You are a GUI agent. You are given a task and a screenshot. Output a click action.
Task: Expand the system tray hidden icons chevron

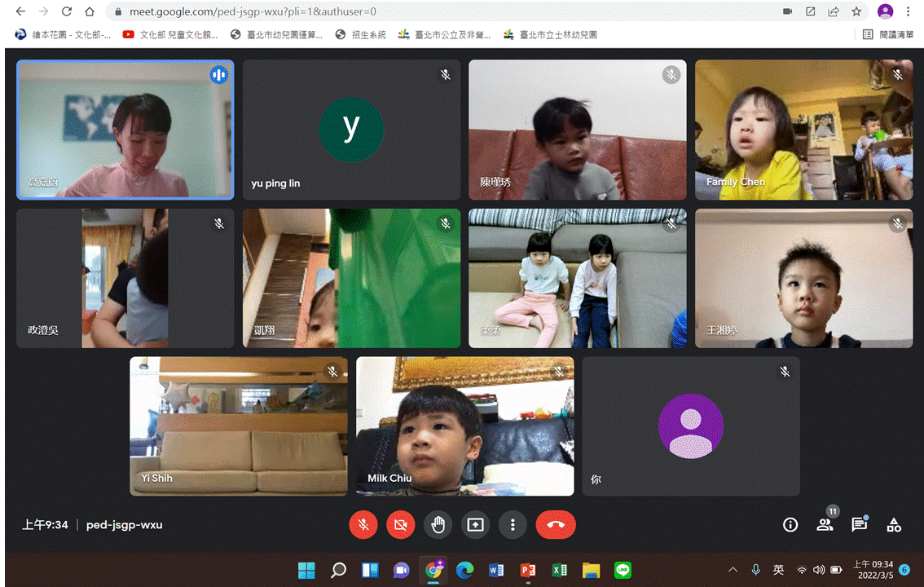pyautogui.click(x=733, y=570)
